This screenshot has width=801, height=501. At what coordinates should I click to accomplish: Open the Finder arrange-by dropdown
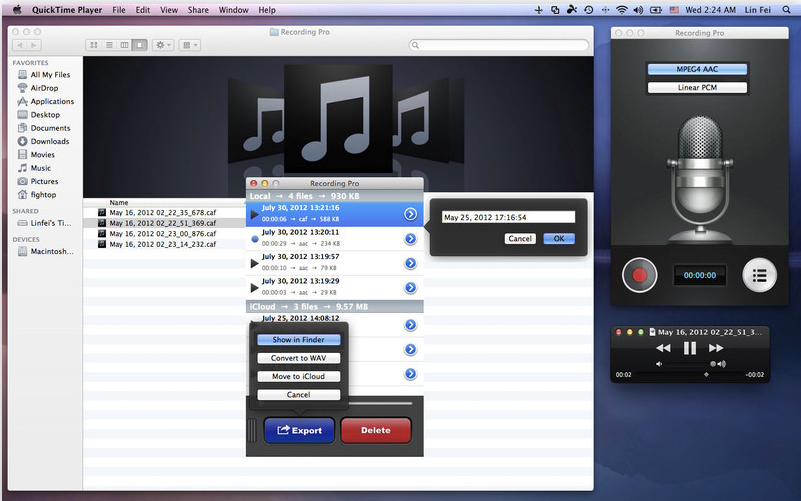(x=190, y=45)
